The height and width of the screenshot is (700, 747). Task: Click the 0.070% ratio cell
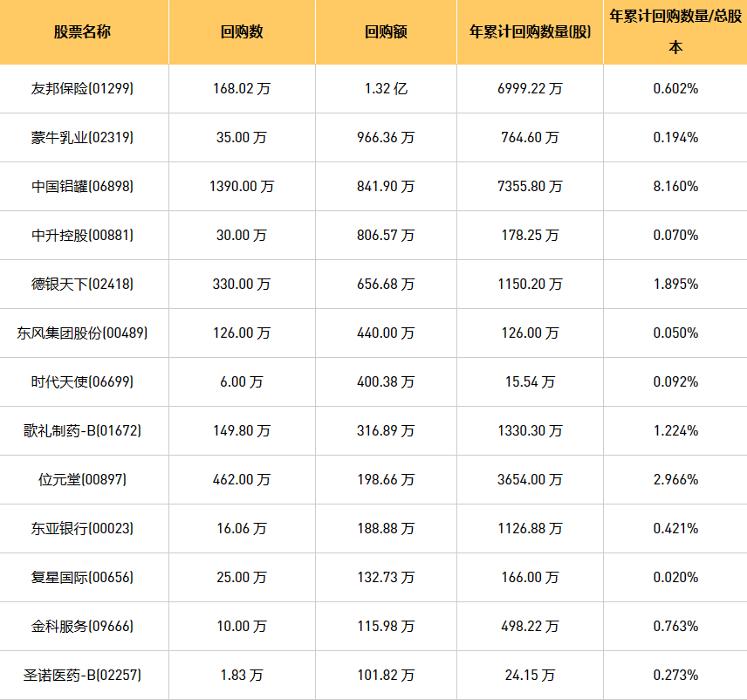click(675, 236)
